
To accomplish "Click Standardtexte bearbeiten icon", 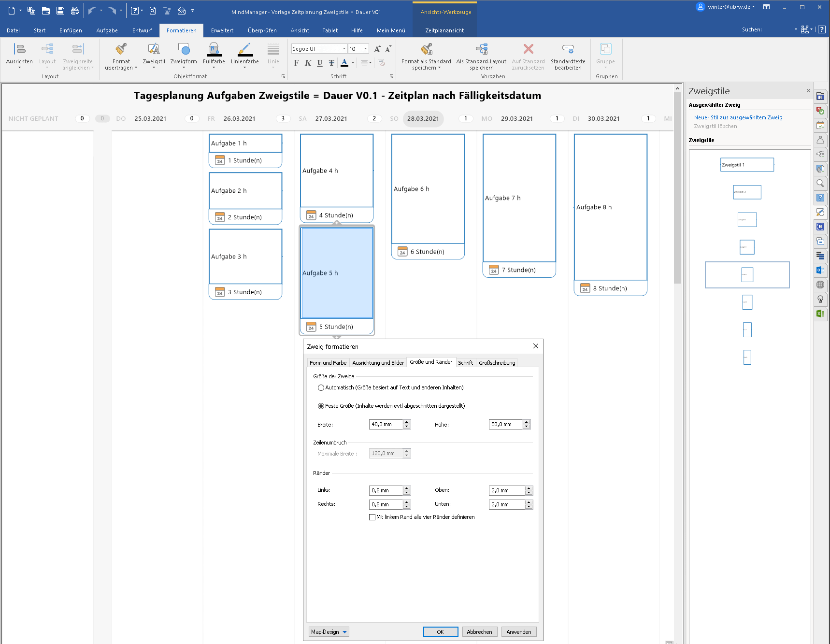I will 568,49.
